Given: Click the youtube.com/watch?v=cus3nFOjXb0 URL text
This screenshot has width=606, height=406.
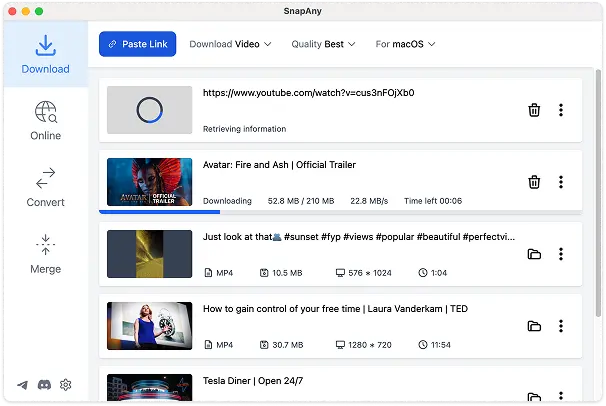Looking at the screenshot, I should [x=308, y=93].
